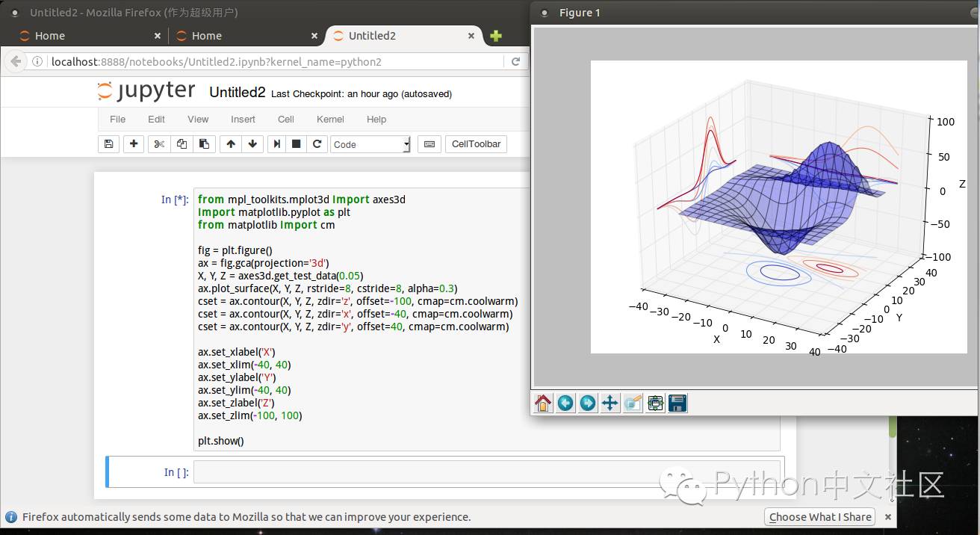Open the View menu in Jupyter
Image resolution: width=980 pixels, height=535 pixels.
(198, 119)
